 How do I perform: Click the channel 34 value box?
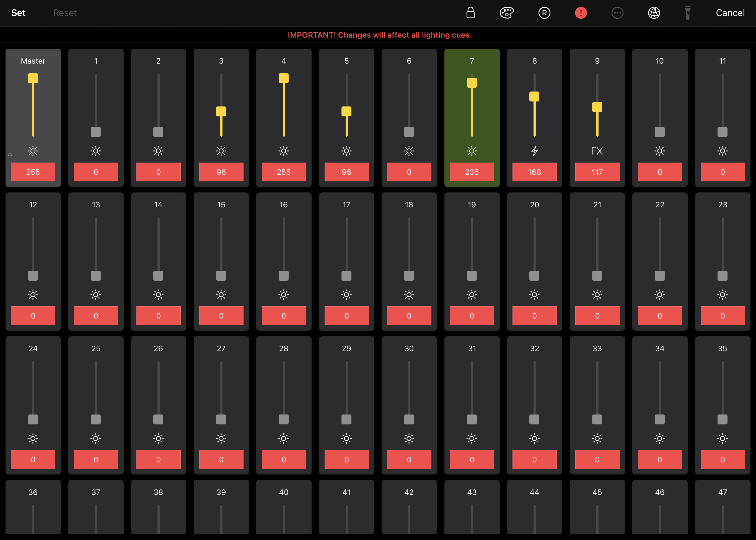point(659,459)
